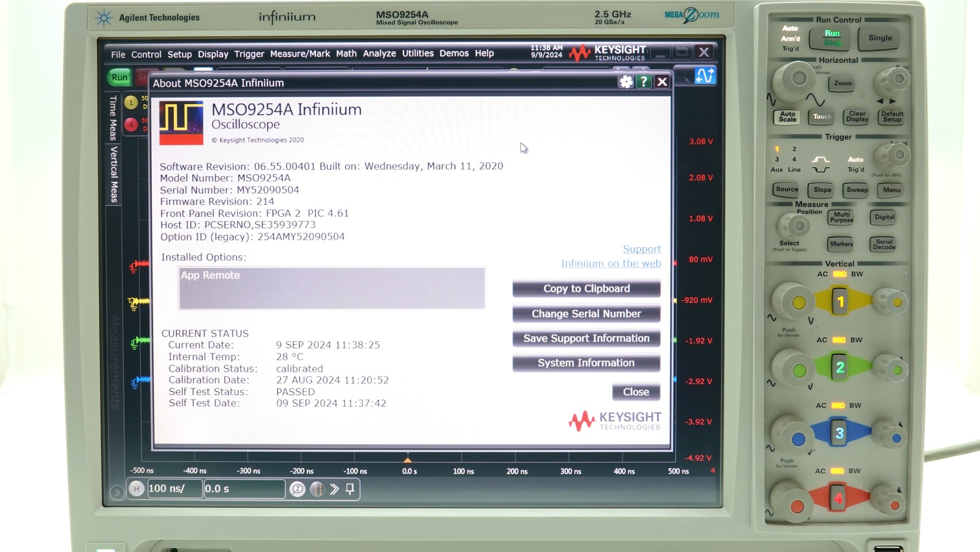Click the MSO9254A oscilloscope logo image
This screenshot has height=552, width=980.
pyautogui.click(x=181, y=123)
